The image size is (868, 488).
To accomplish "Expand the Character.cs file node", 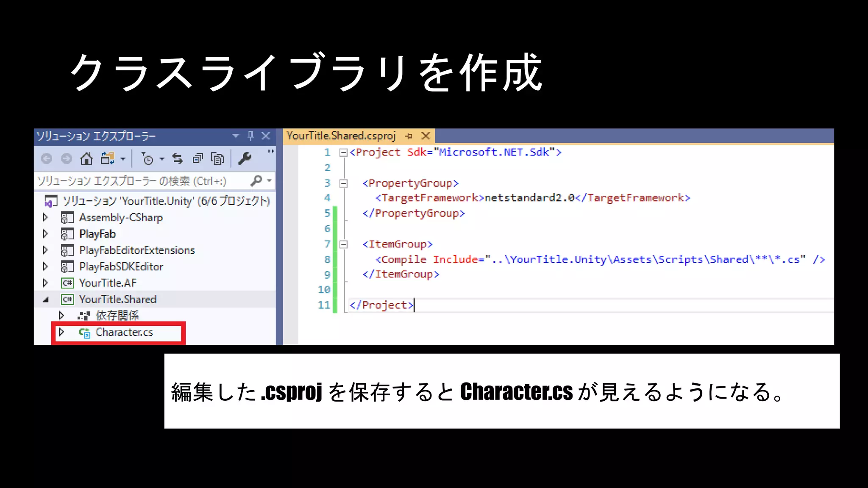I will tap(61, 332).
